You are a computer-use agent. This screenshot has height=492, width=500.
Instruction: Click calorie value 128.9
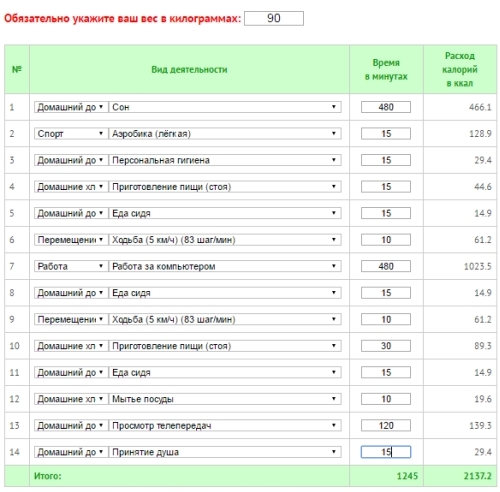pos(480,134)
